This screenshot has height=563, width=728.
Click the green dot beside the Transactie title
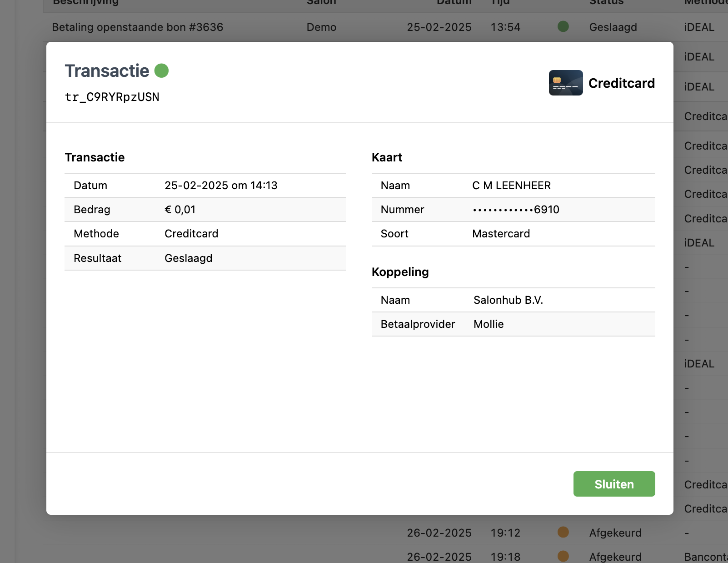coord(161,71)
